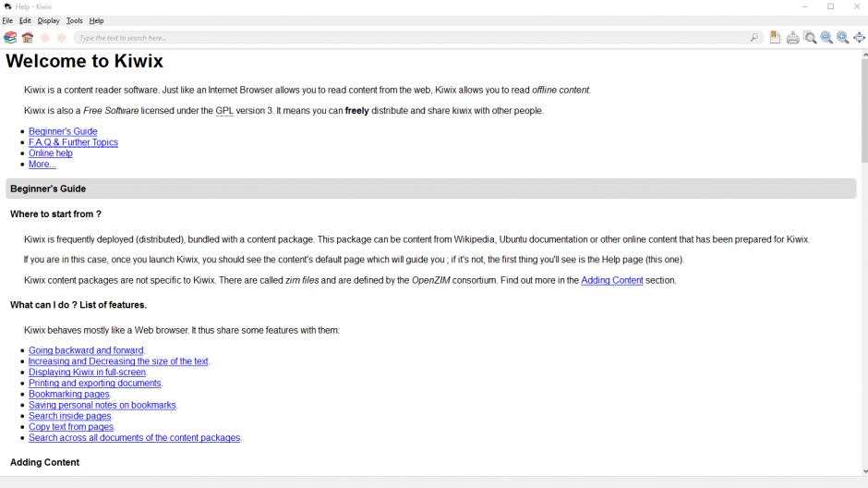Viewport: 868px width, 488px height.
Task: Click the scrollbar down arrow
Action: (864, 471)
